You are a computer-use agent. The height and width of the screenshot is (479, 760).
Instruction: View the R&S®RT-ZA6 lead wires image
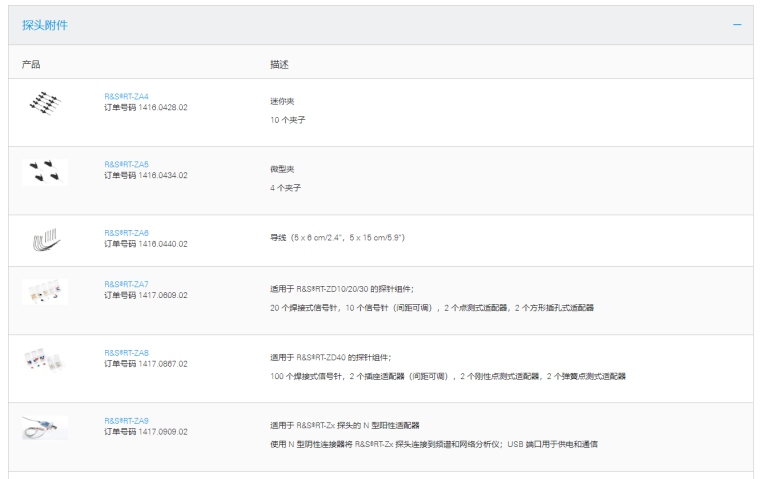[45, 239]
